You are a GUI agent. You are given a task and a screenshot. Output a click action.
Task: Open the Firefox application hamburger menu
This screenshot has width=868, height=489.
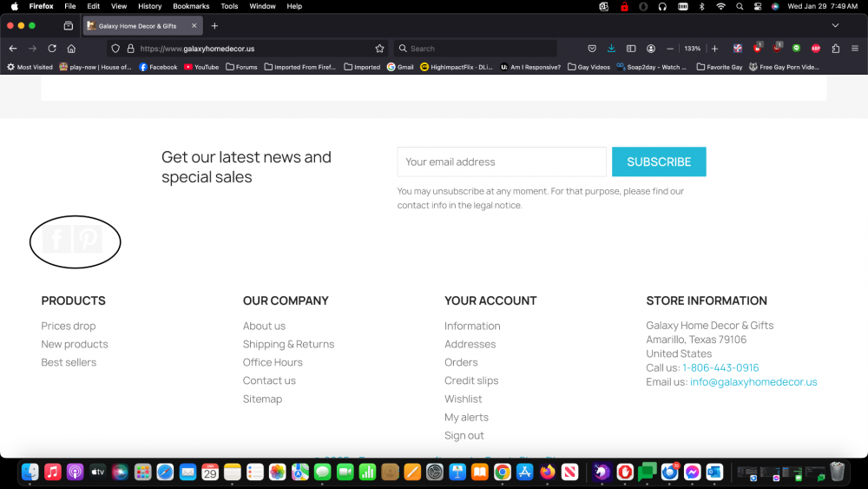tap(855, 49)
